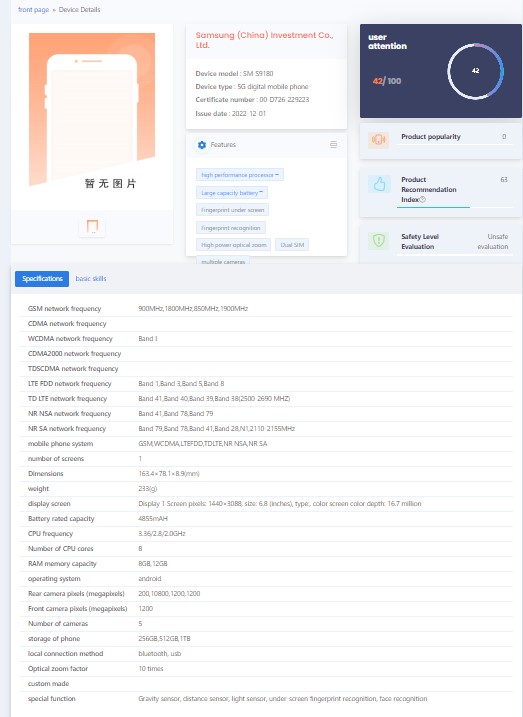Click the Issue date 2022-12-01 text

point(231,113)
